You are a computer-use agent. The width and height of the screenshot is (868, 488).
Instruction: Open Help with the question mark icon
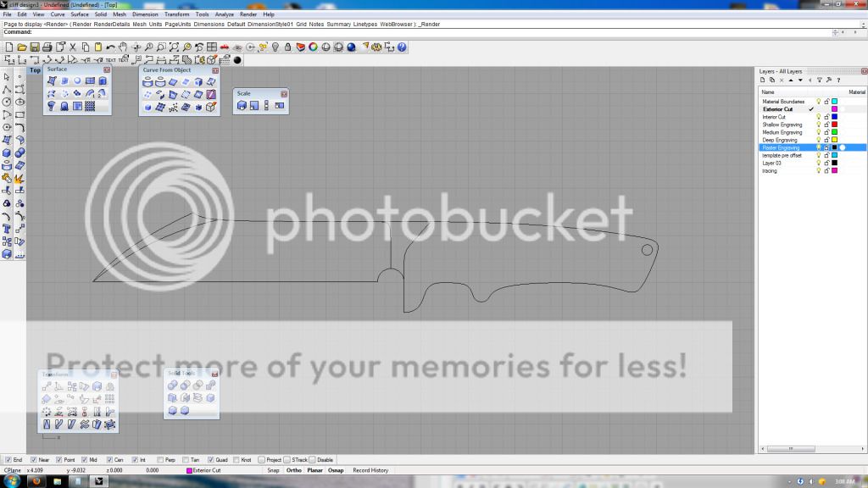pos(402,47)
